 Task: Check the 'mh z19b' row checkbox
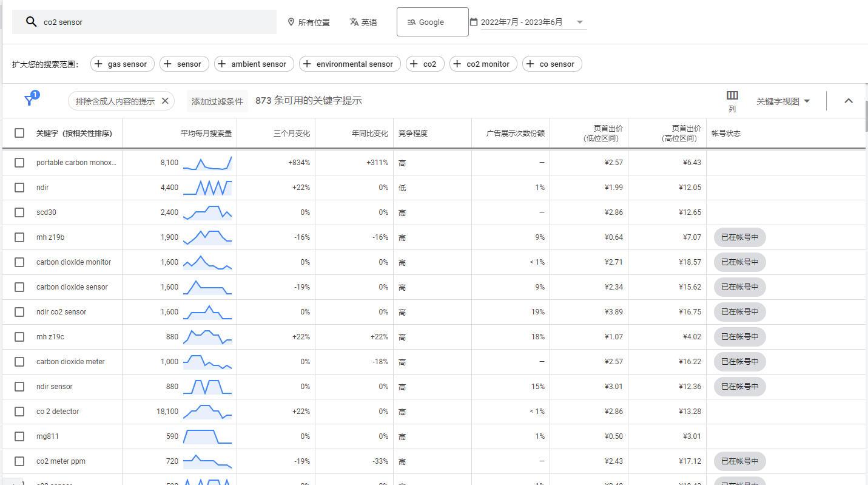[19, 237]
